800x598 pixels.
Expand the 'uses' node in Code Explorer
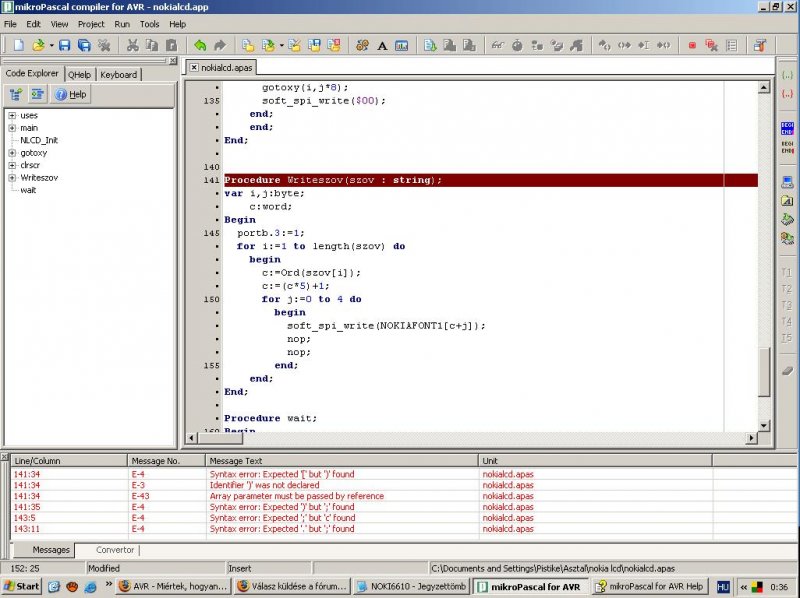point(12,115)
